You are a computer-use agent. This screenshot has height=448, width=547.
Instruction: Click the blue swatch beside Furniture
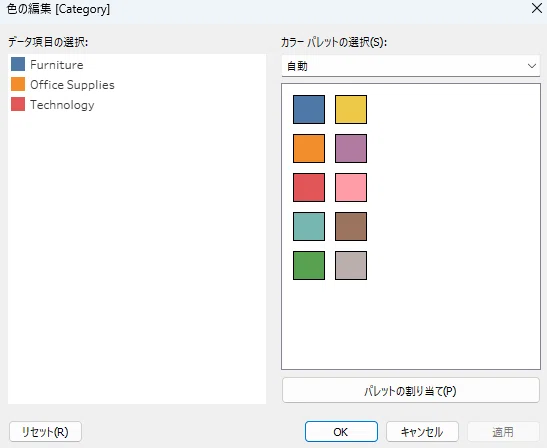(18, 64)
